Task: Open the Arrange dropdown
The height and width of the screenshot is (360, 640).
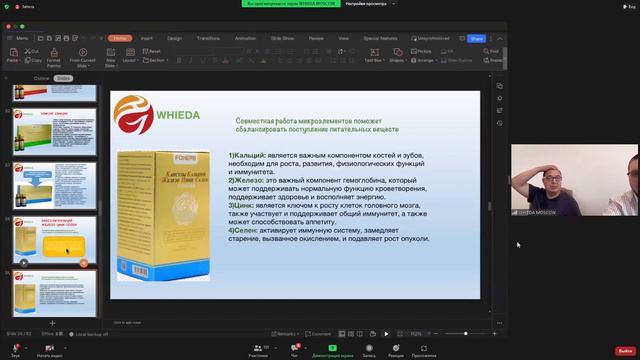Action: click(424, 60)
